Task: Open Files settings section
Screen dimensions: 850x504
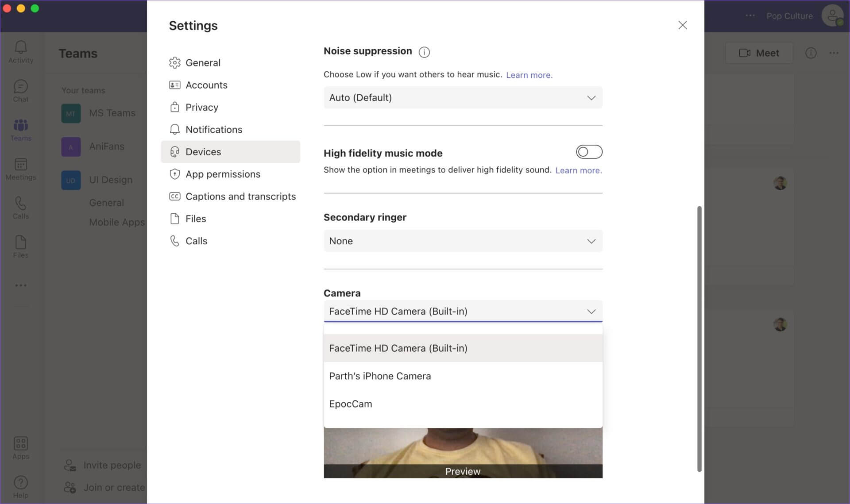Action: [x=230, y=219]
